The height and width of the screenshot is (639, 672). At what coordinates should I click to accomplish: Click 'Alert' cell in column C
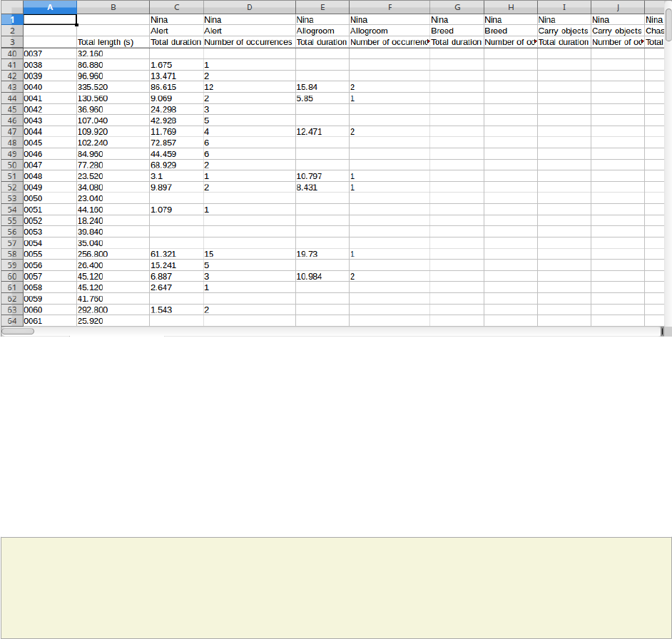[177, 31]
